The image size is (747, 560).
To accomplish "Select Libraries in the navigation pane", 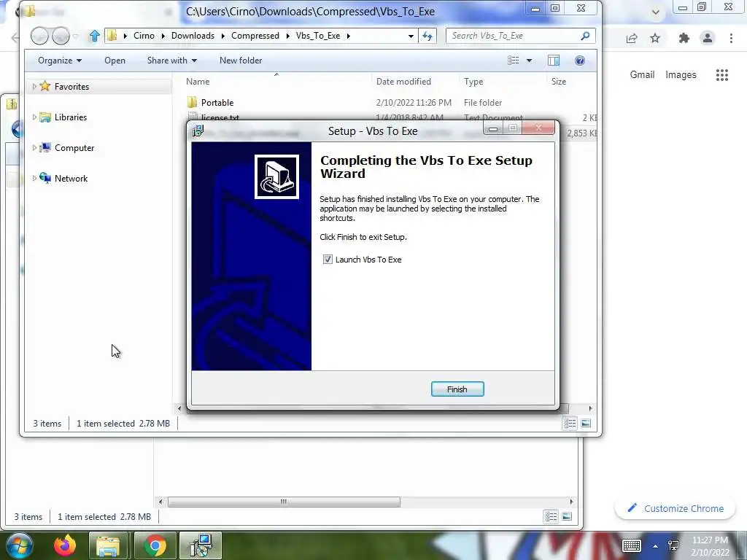I will (x=71, y=117).
